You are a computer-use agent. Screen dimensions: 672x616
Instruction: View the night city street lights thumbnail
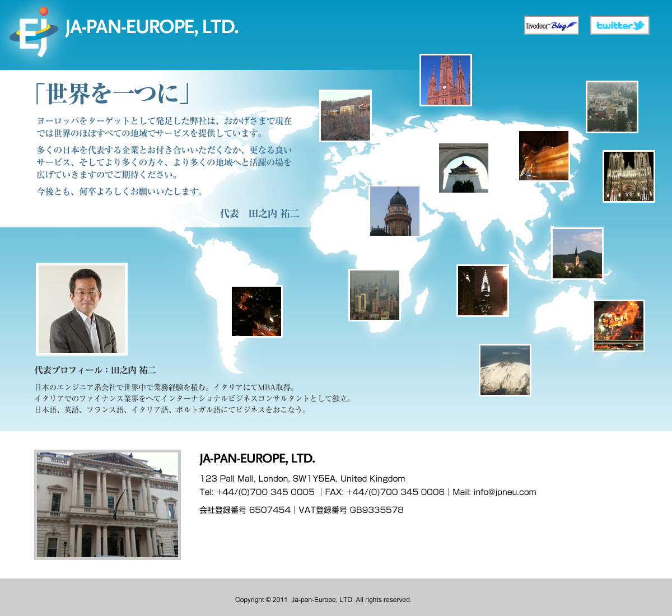click(x=257, y=311)
